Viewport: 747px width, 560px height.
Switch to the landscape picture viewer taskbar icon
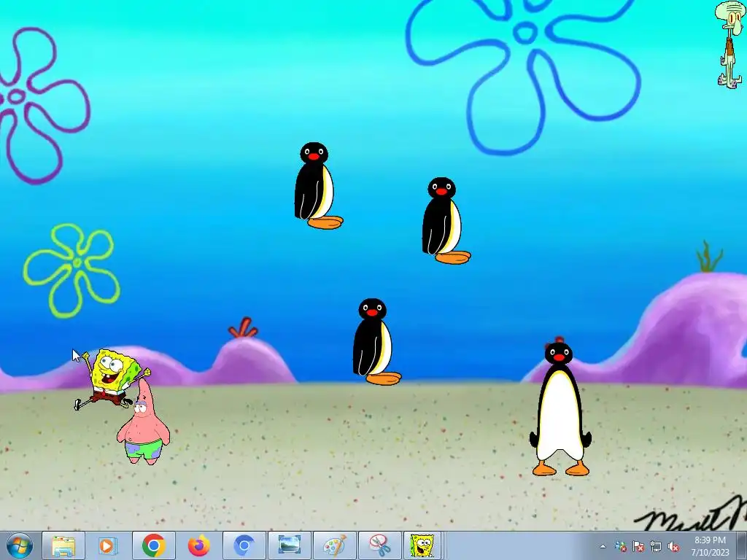pyautogui.click(x=289, y=545)
